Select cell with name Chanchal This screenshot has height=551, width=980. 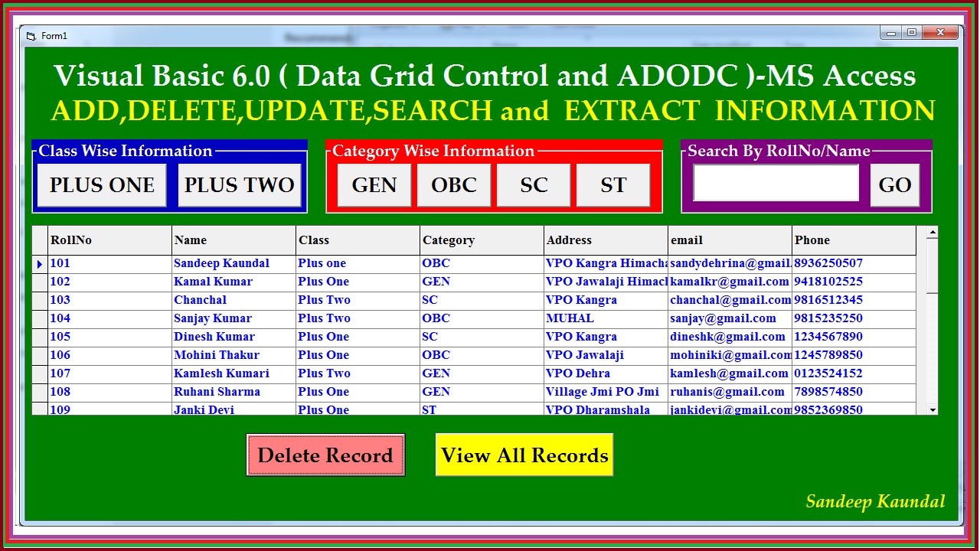[x=234, y=300]
